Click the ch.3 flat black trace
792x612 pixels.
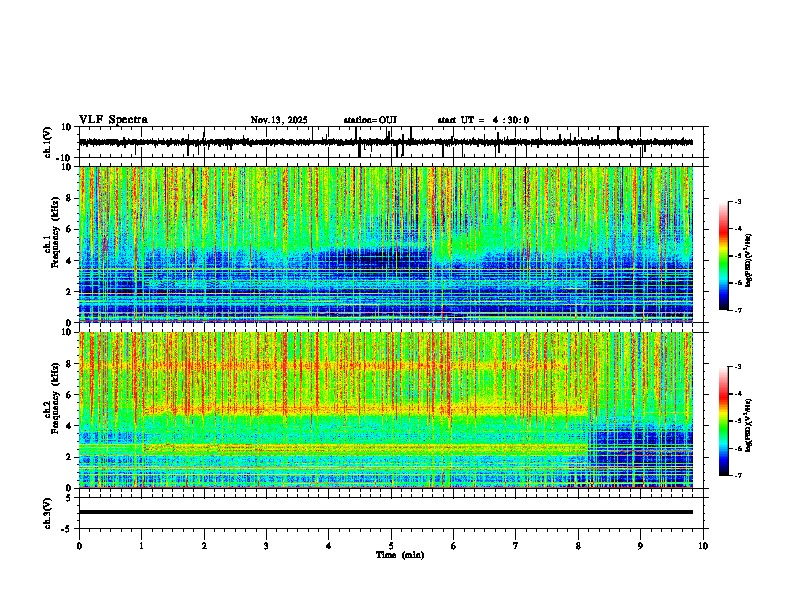386,512
